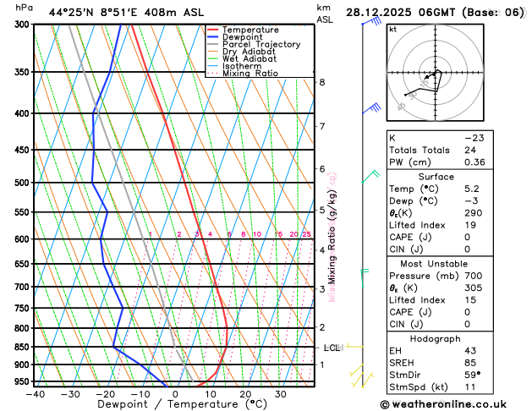Image resolution: width=532 pixels, height=411 pixels.
Task: Click the 700 hPa pressure label
Action: (24, 287)
